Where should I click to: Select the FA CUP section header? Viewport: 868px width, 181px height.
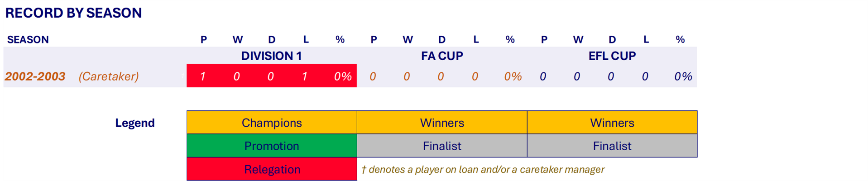442,56
